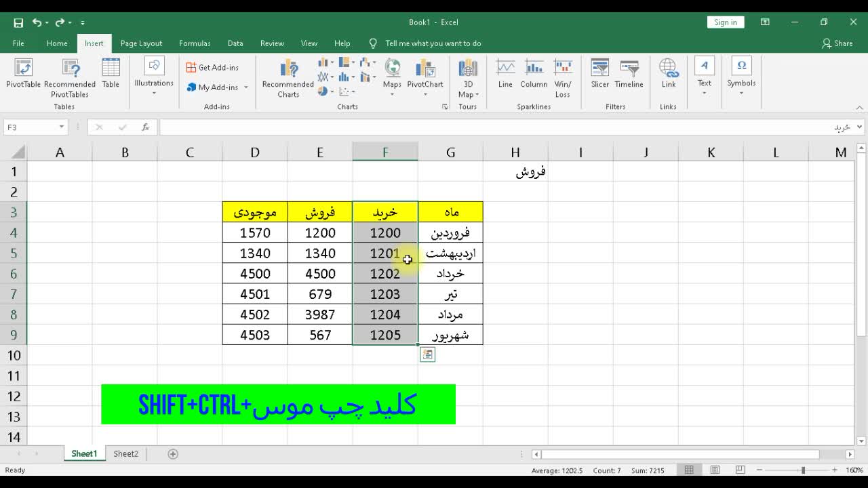Add a Column sparkline
The height and width of the screenshot is (488, 868).
click(x=534, y=74)
